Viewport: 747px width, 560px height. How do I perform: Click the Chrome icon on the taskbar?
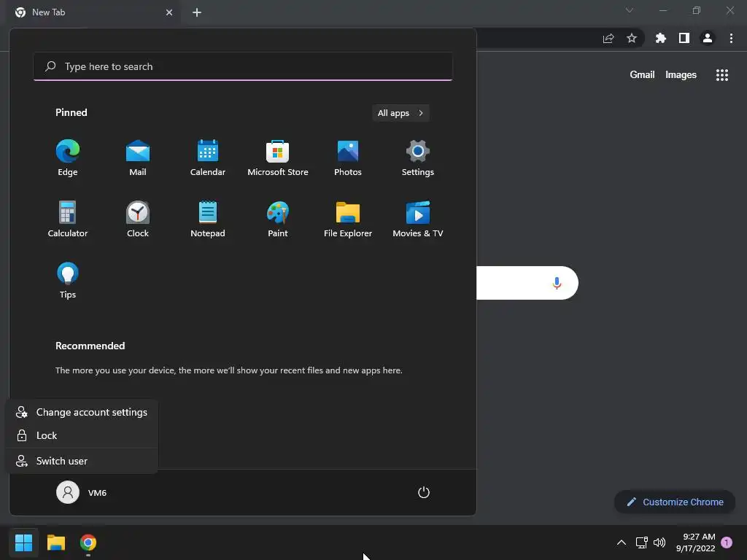pos(88,542)
